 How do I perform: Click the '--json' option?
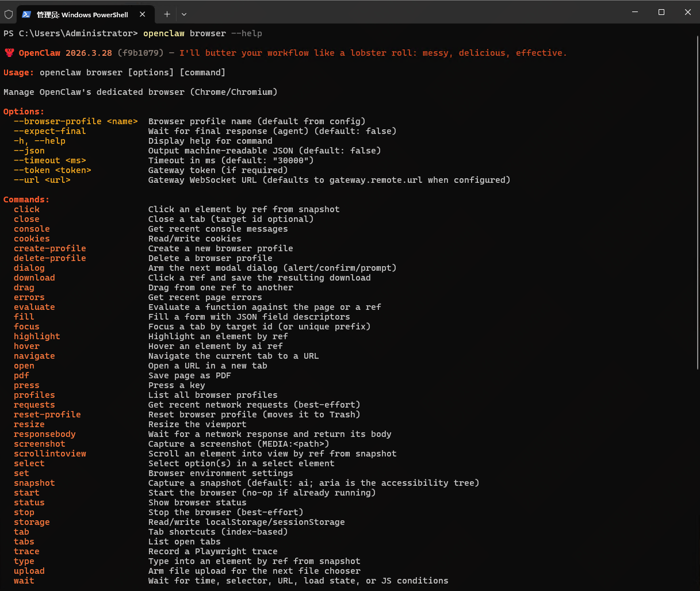click(29, 151)
